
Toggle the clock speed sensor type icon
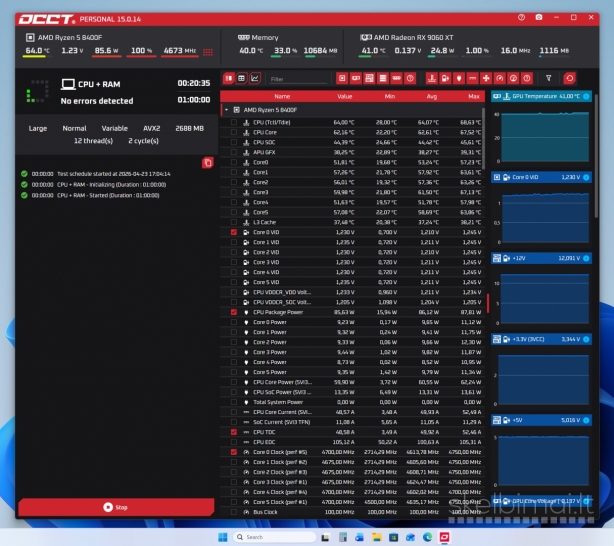pyautogui.click(x=500, y=78)
